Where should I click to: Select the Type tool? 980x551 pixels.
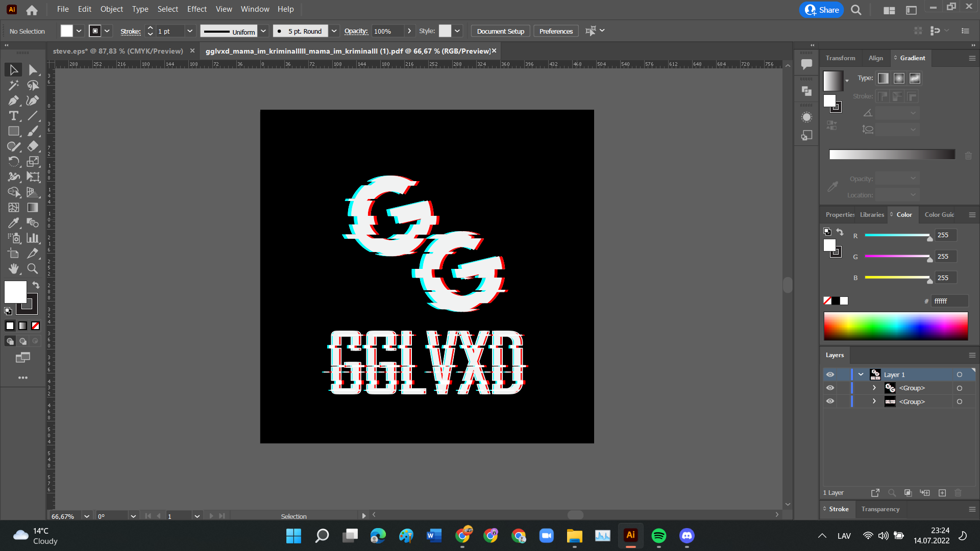click(x=14, y=116)
